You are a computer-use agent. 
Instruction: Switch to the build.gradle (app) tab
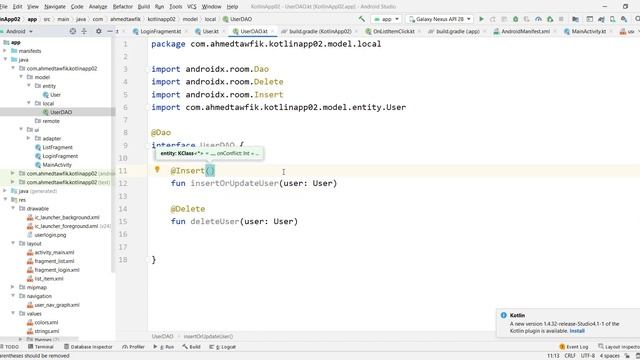457,31
